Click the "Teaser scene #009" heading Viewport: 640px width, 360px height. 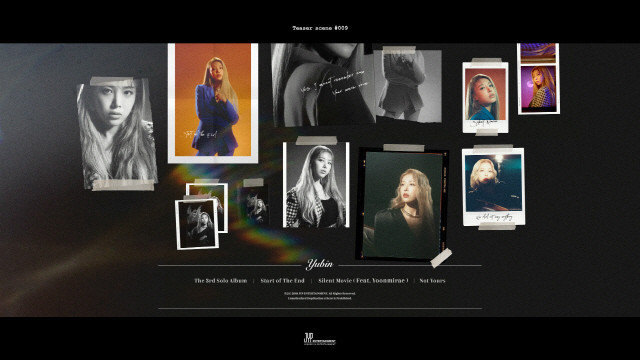(320, 28)
